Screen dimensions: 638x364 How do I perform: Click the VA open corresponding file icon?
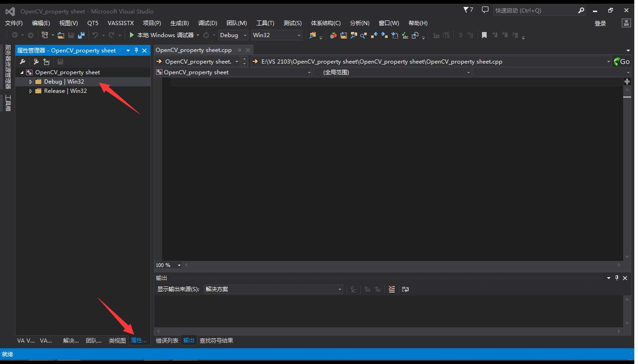pos(415,35)
